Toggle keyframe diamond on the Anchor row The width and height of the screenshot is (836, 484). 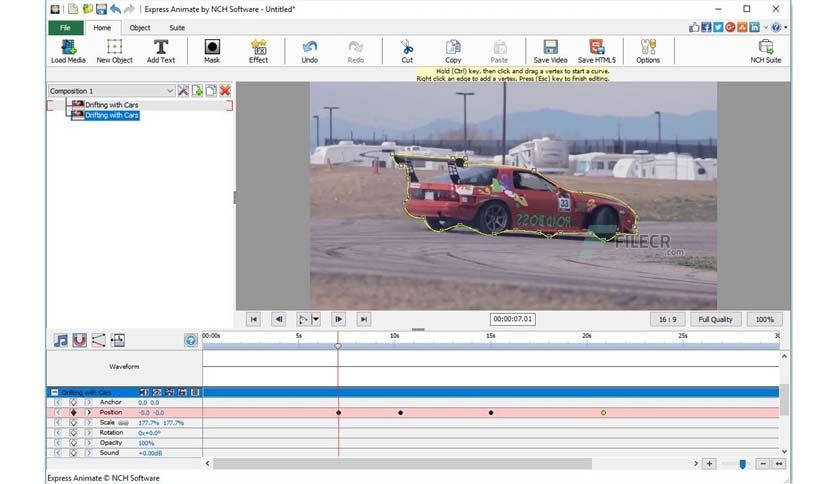[74, 402]
